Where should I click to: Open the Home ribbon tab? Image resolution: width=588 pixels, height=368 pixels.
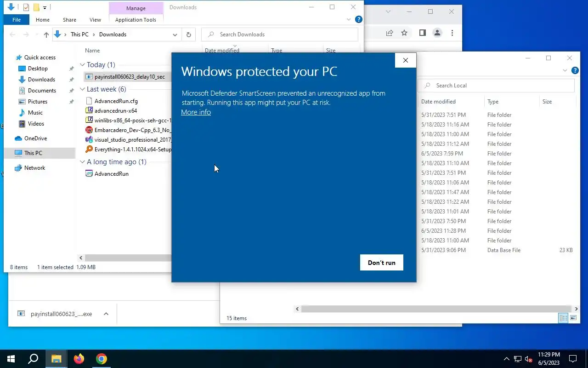tap(43, 20)
